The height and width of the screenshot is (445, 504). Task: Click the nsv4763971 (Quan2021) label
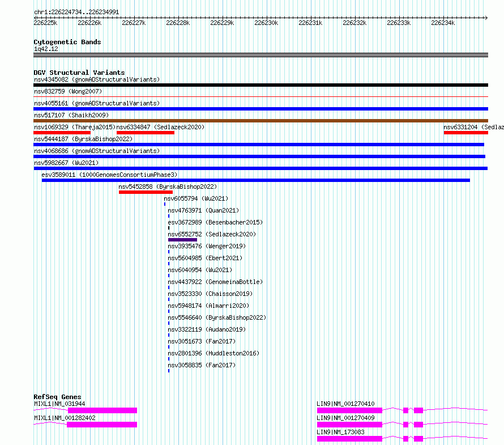click(203, 210)
